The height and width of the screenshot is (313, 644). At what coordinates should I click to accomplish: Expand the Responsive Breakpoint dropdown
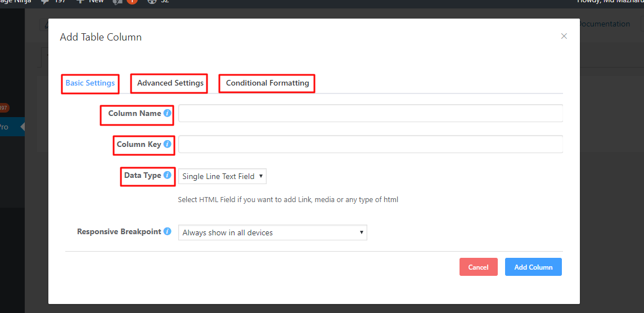272,232
